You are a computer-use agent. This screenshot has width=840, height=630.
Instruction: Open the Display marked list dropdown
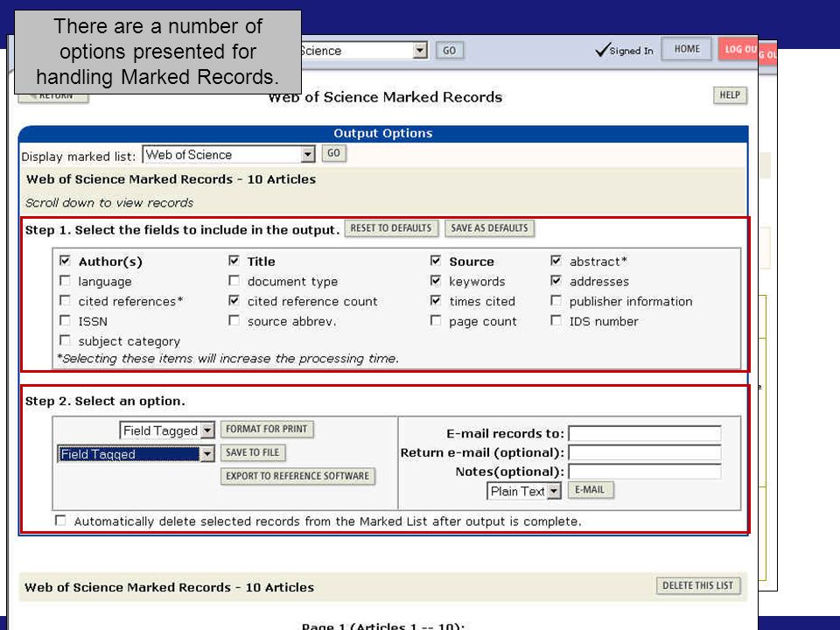point(228,155)
